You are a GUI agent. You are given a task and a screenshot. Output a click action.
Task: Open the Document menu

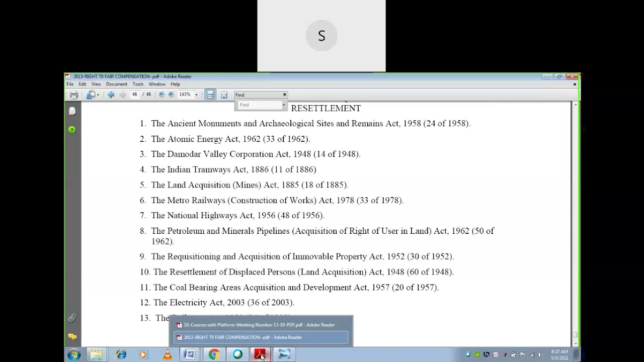click(x=117, y=84)
